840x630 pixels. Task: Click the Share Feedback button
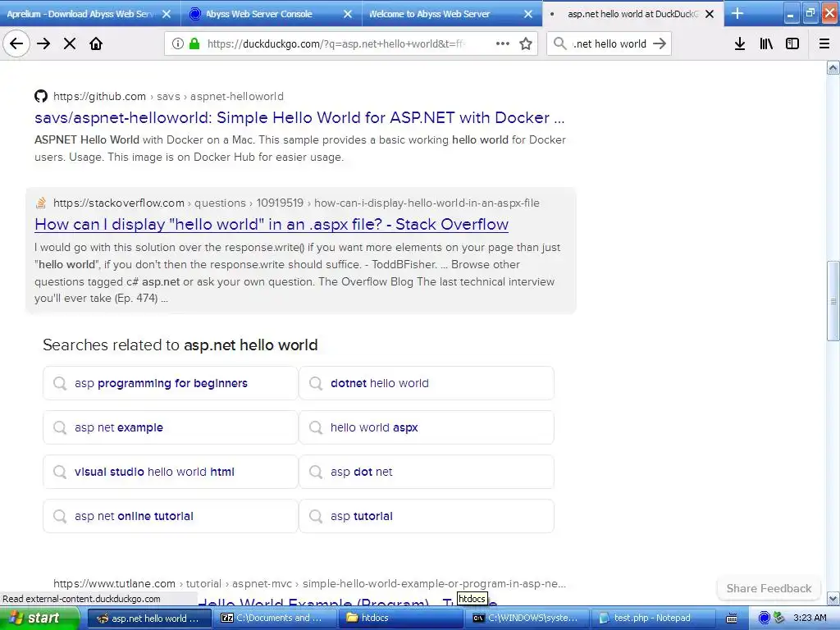click(x=769, y=588)
